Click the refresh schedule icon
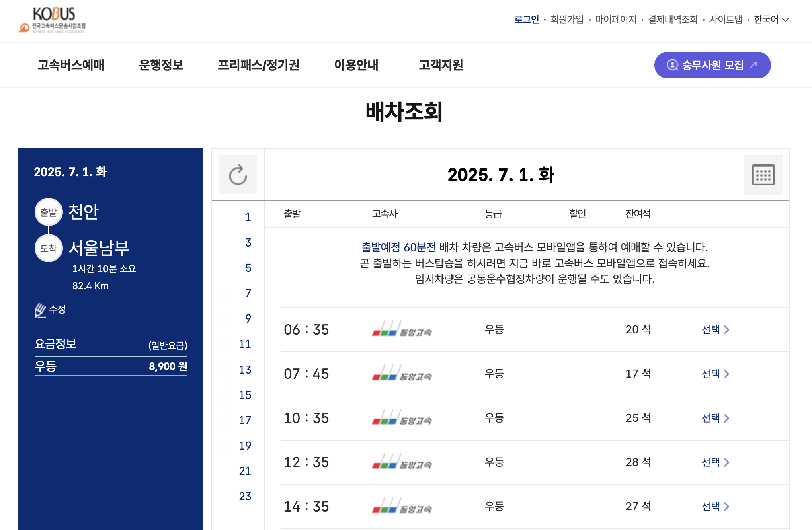This screenshot has height=530, width=812. click(238, 174)
